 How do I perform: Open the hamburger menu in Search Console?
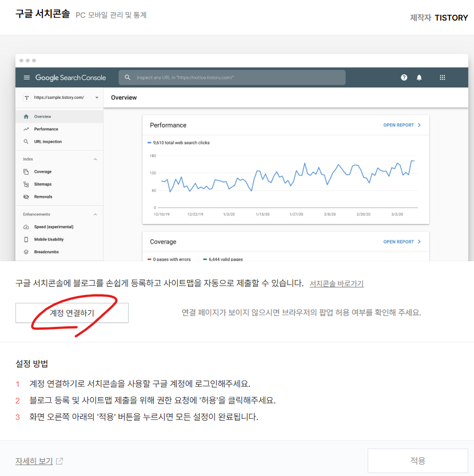(27, 77)
